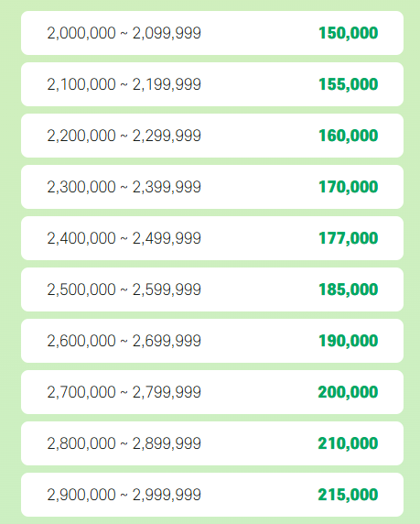The width and height of the screenshot is (420, 524).
Task: Select the 2,700,000 ~ 2,799,999 range row
Action: click(x=212, y=392)
